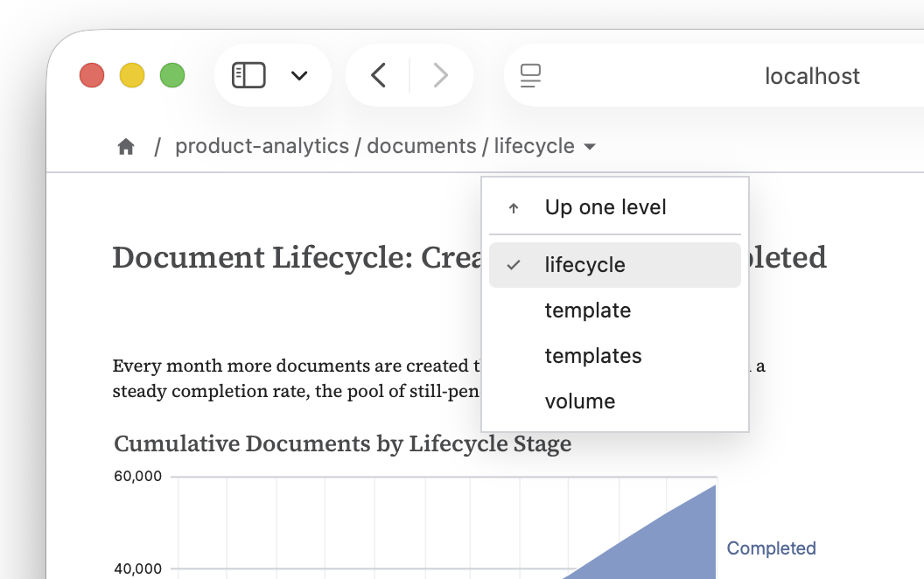Click the page reader icon in address bar

tap(530, 75)
